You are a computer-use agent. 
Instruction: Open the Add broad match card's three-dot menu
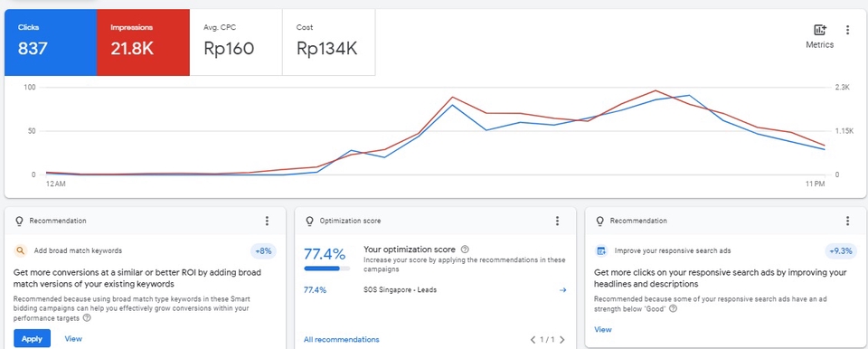click(267, 221)
